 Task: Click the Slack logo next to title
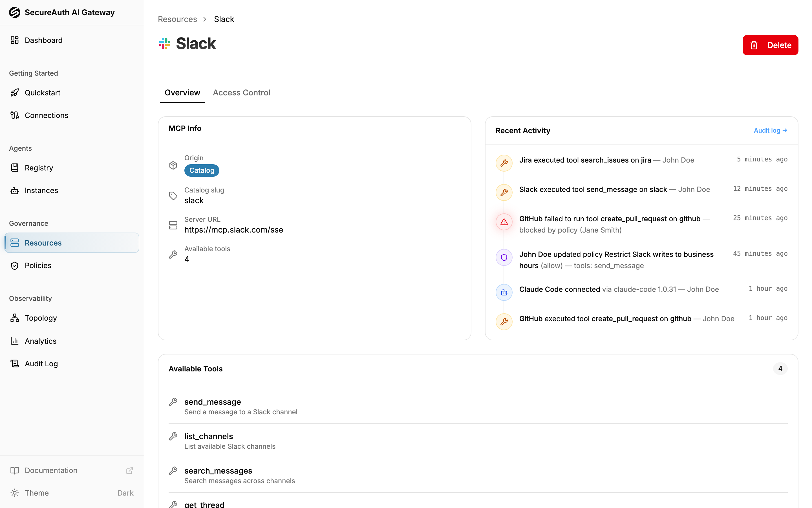click(x=164, y=43)
